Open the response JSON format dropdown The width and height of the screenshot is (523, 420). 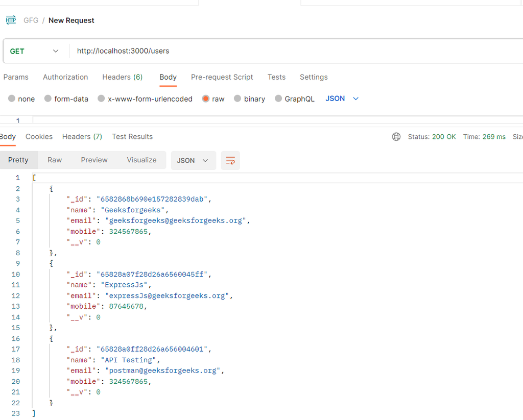tap(193, 160)
